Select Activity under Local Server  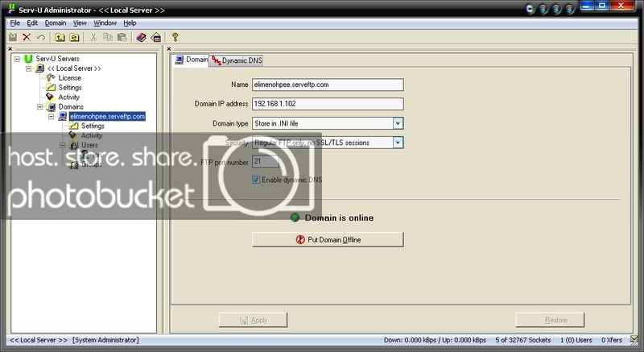tap(68, 97)
